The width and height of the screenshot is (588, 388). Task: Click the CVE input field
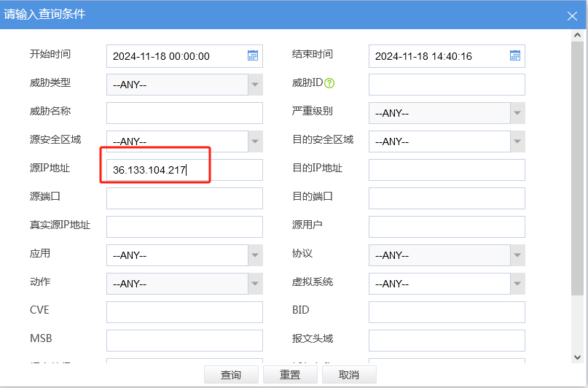(184, 312)
